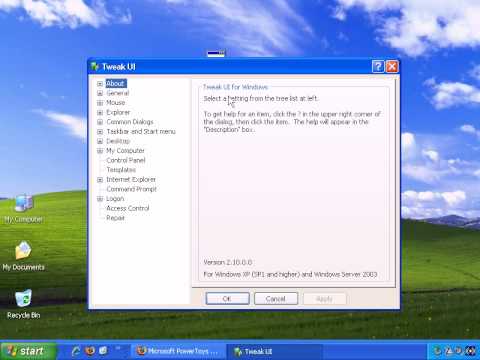Select the Recycle Bin desktop icon
The width and height of the screenshot is (480, 360).
23,304
